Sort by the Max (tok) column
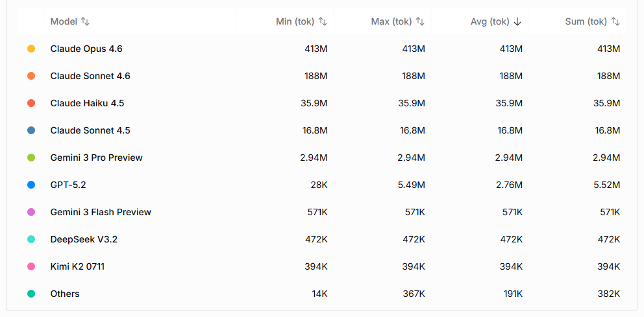Image resolution: width=644 pixels, height=317 pixels. (x=420, y=22)
